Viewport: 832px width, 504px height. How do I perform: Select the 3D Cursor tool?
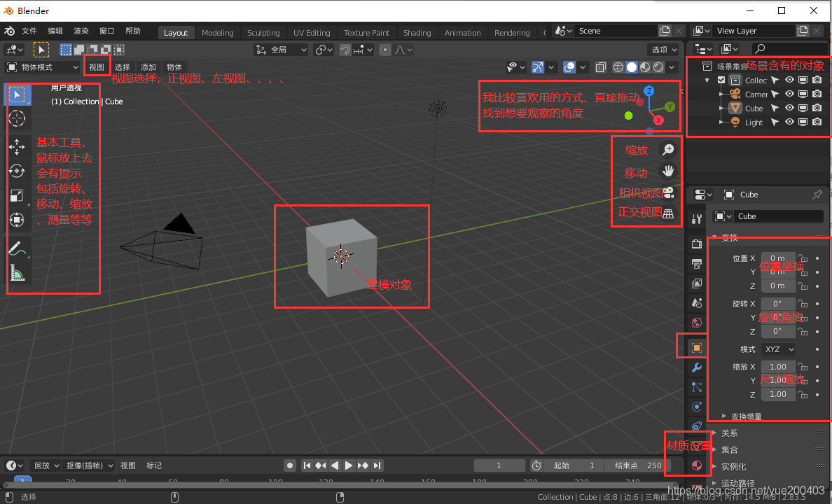(x=17, y=118)
